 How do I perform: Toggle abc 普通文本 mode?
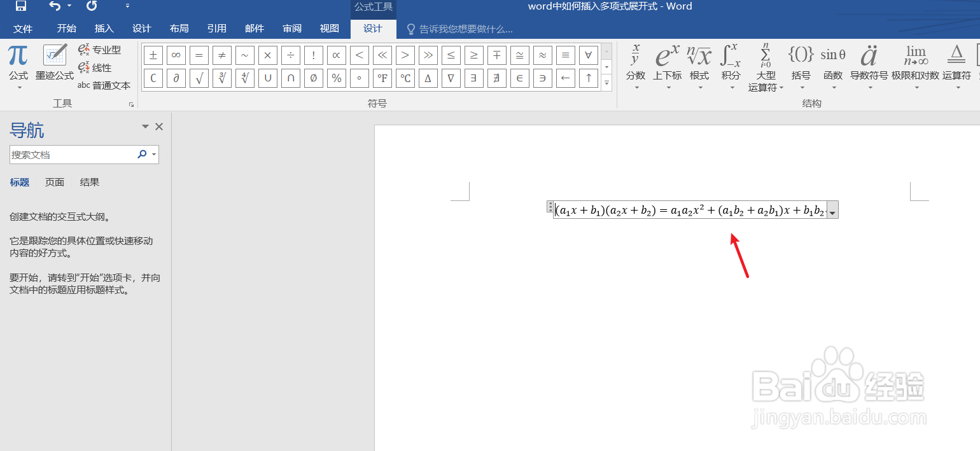pyautogui.click(x=104, y=85)
